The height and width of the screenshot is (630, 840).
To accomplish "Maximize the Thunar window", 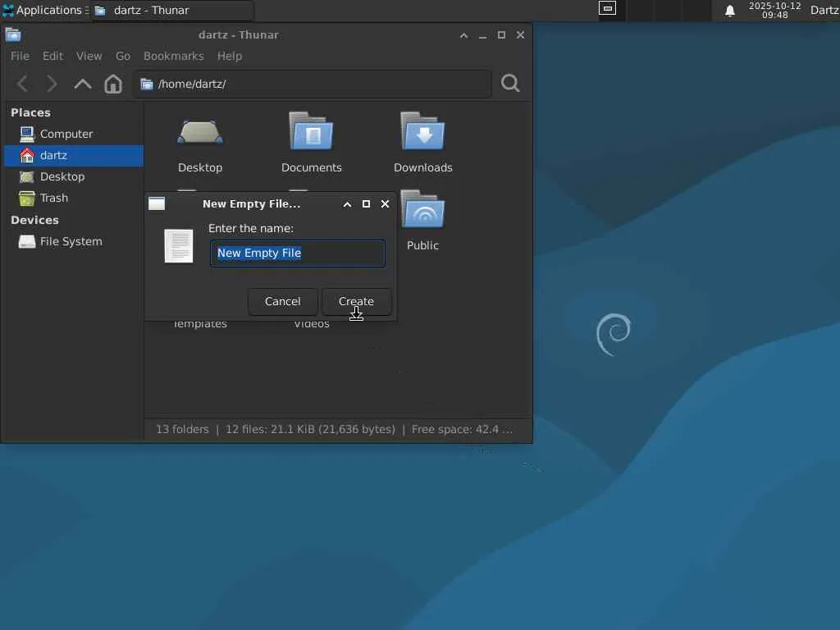I will point(501,35).
